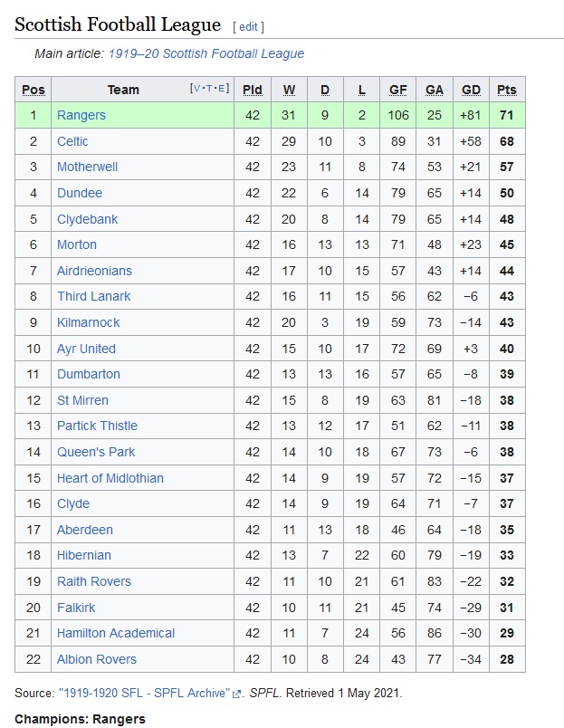Click the GD column header abbreviation
Viewport: 564px width, 728px height.
coord(471,90)
